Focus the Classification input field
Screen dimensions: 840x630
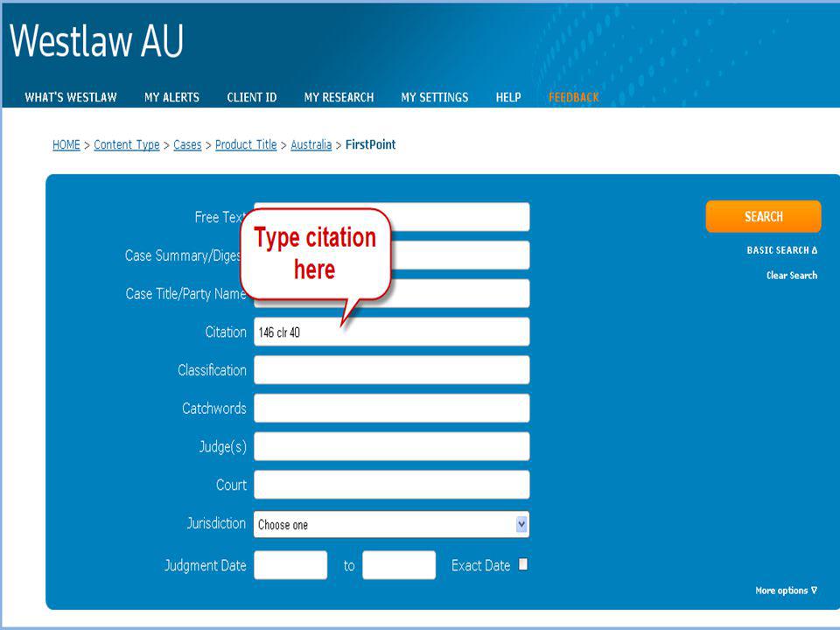point(392,369)
